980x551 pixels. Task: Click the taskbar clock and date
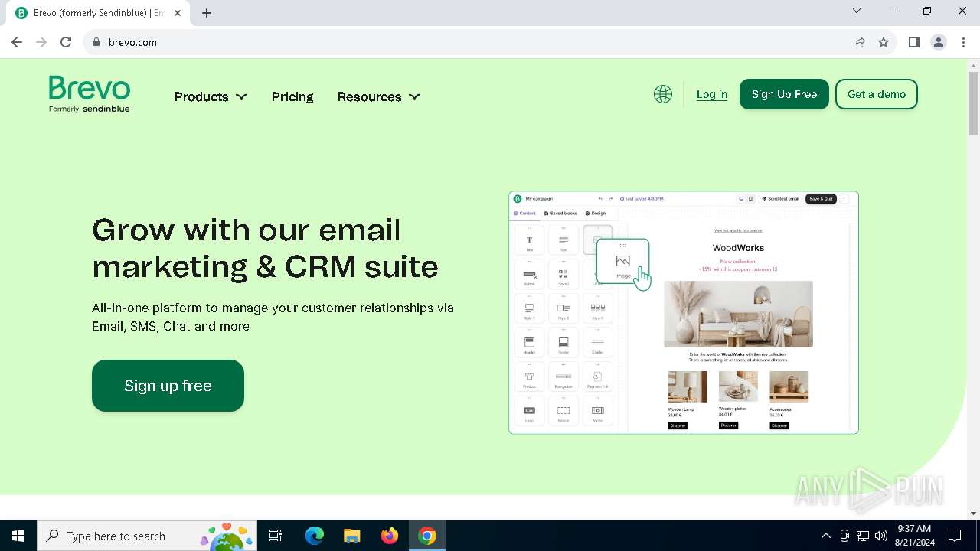click(x=913, y=536)
